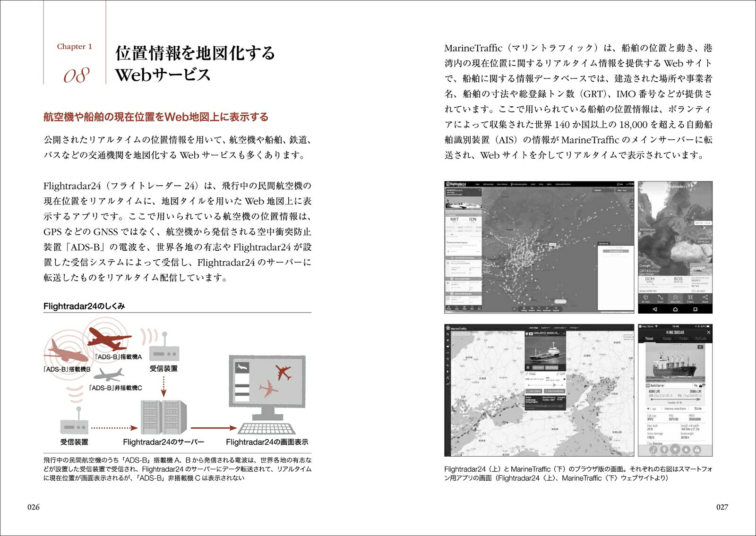Tap the bell notification icon in MarineTraffic app

click(686, 449)
